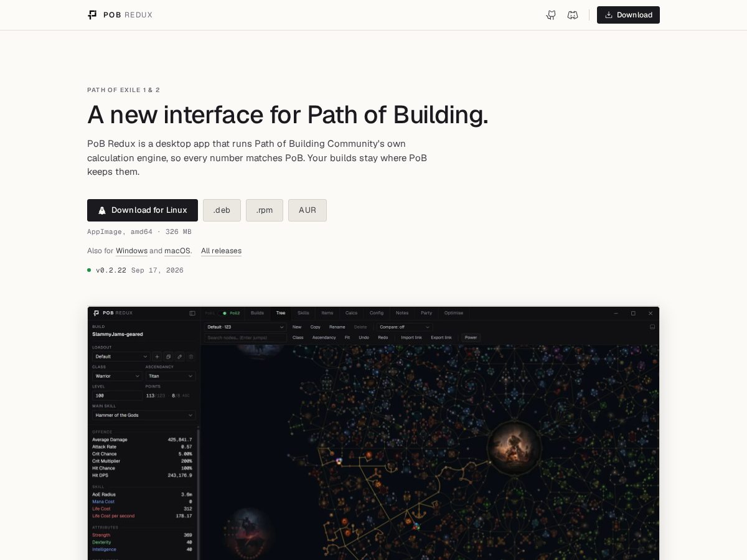Follow the macOS download link
Image resolution: width=747 pixels, height=560 pixels.
tap(177, 251)
